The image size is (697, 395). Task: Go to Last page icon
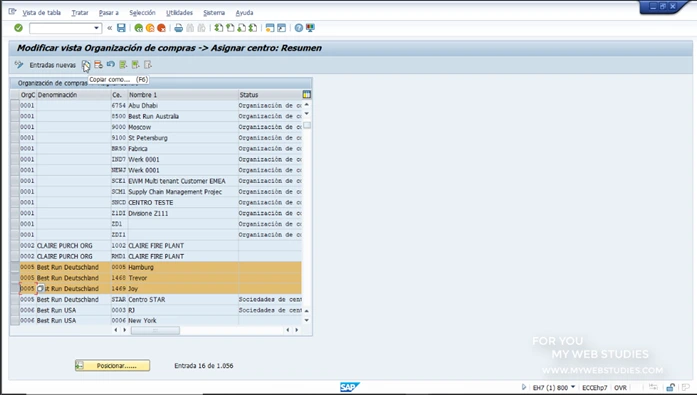click(x=252, y=28)
